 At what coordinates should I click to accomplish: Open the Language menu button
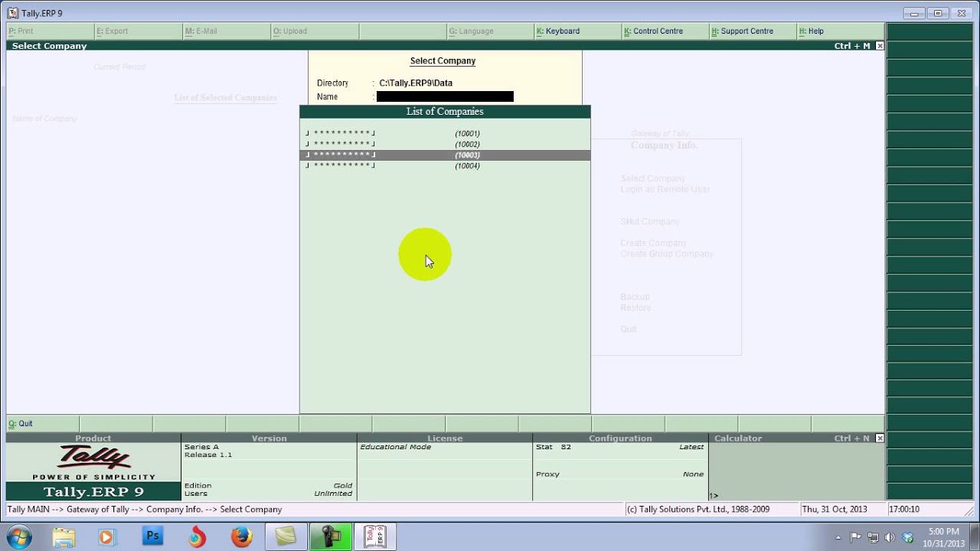490,31
